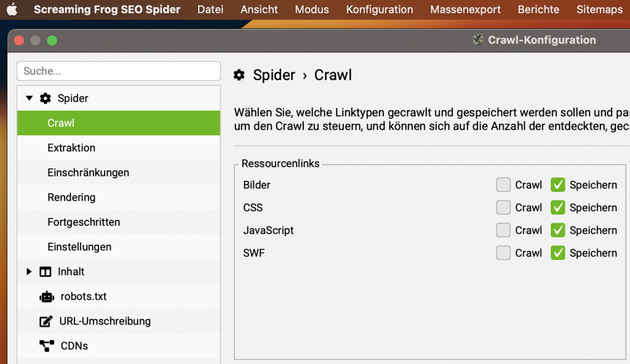Click the Suche search field
Viewport: 630px width, 364px height.
(x=118, y=71)
